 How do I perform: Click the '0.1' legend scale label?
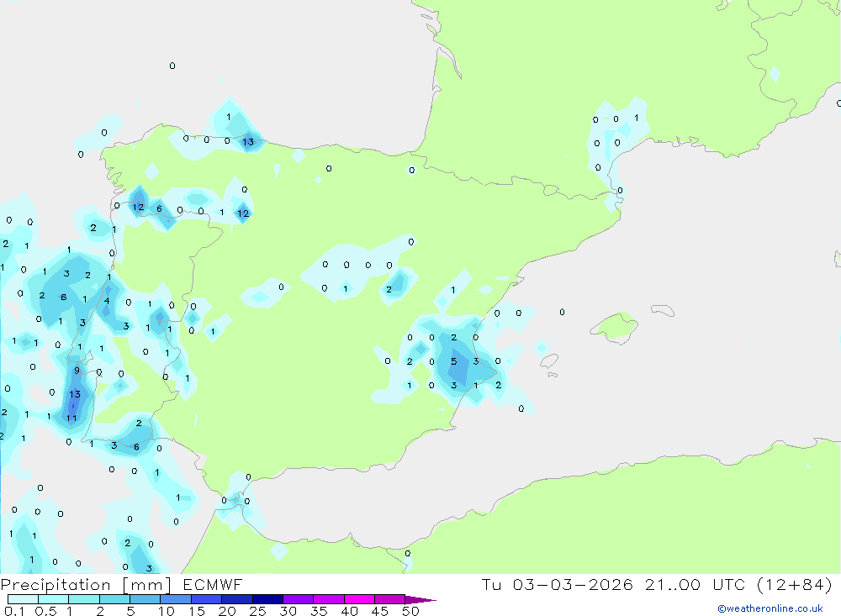(14, 611)
